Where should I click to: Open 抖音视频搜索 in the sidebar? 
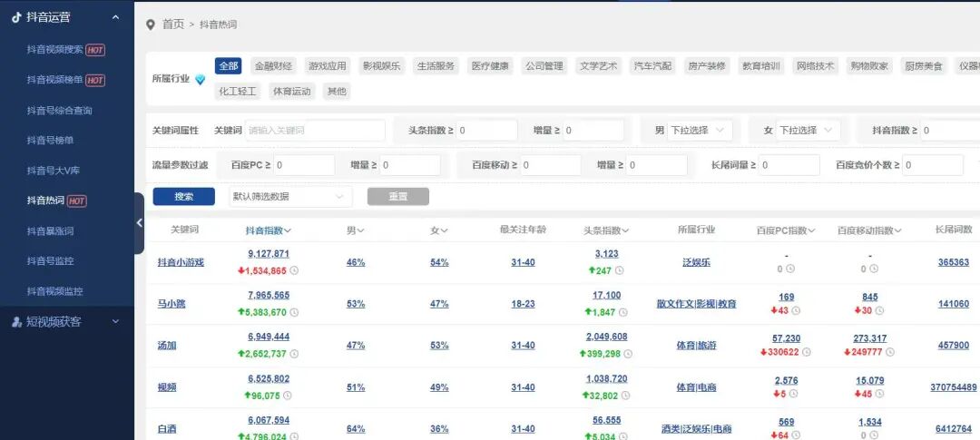pyautogui.click(x=55, y=50)
